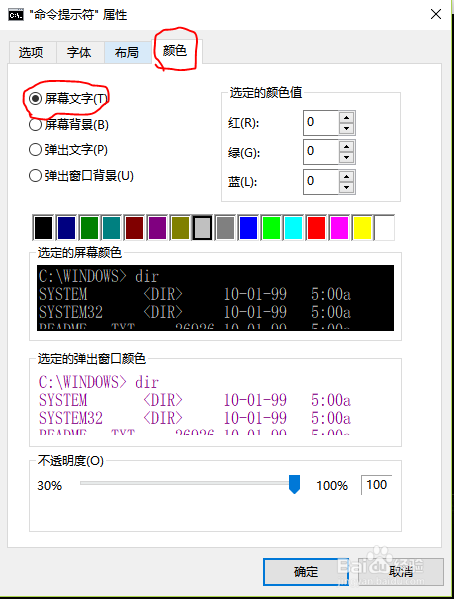Screen dimensions: 454x599
Task: Pick the white color swatch
Action: point(384,228)
